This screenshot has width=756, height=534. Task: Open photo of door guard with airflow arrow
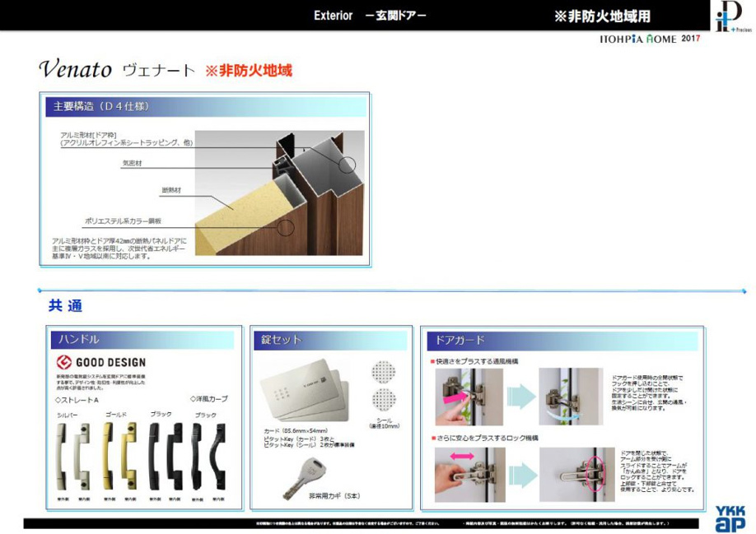click(571, 397)
